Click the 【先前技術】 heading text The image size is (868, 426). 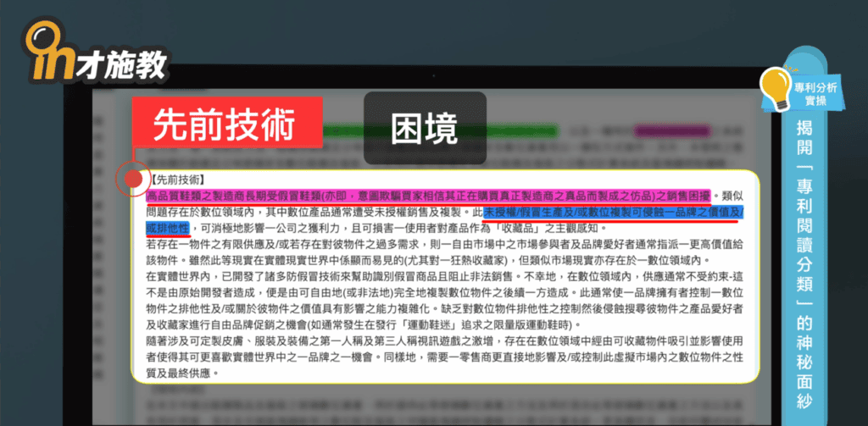click(x=175, y=180)
